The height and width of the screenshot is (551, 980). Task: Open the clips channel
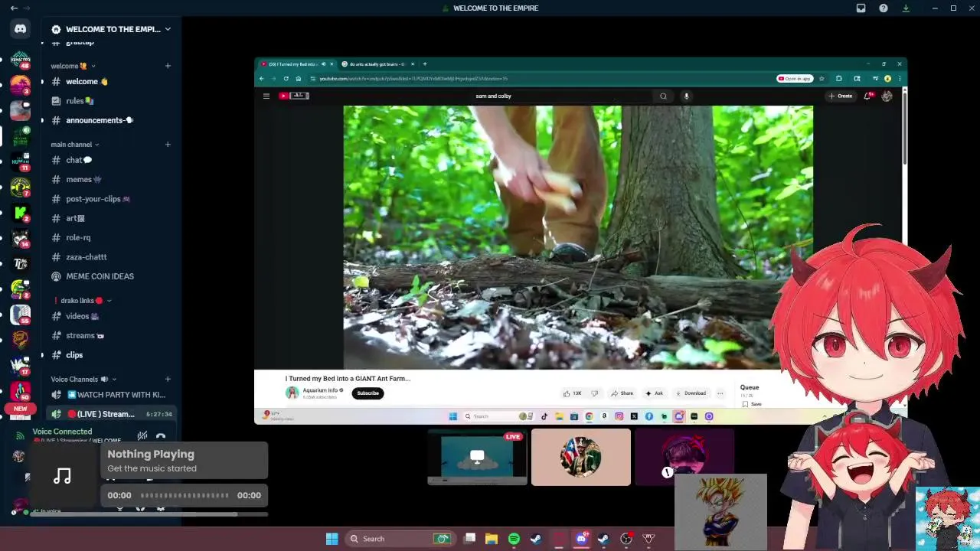coord(111,355)
